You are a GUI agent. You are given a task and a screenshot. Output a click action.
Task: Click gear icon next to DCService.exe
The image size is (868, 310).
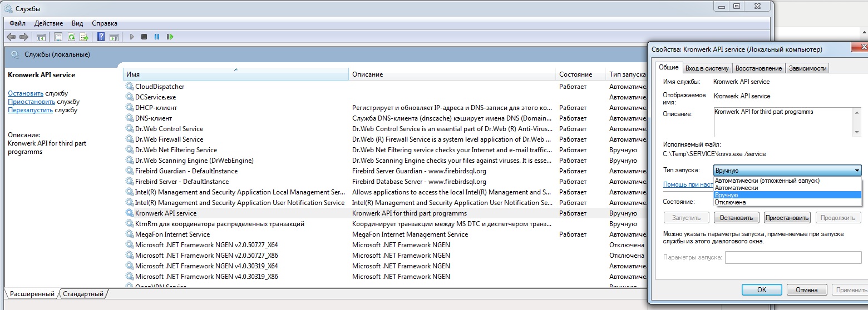pos(130,97)
